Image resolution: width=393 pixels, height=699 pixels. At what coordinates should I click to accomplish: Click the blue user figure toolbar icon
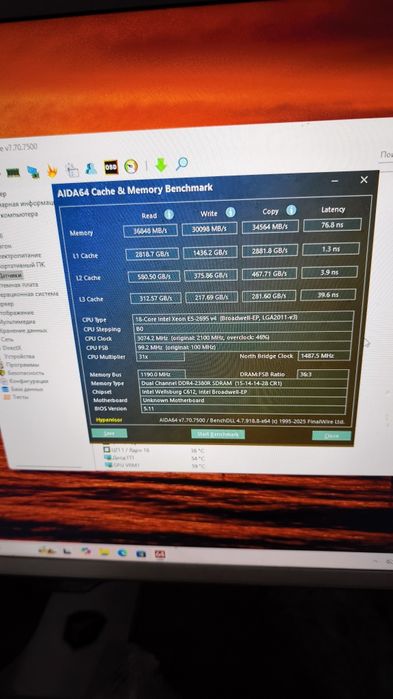[91, 168]
